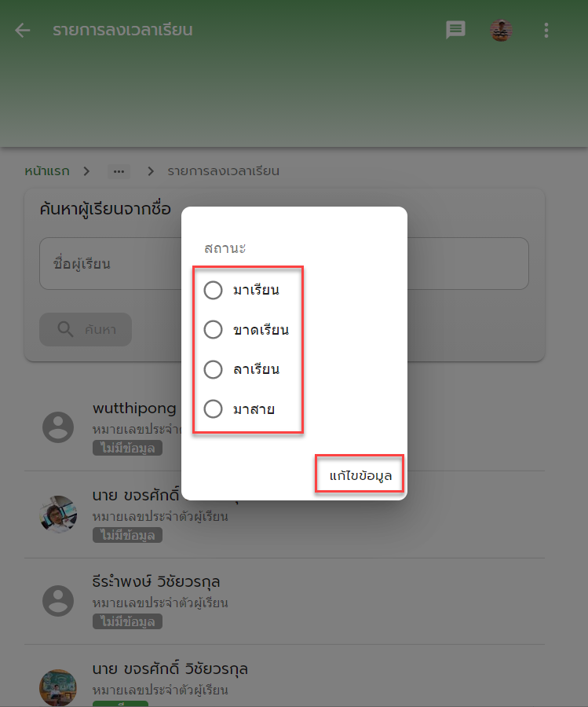
Task: Click the chevron before รายการลงเวลาเรียน breadcrumb
Action: pos(151,171)
